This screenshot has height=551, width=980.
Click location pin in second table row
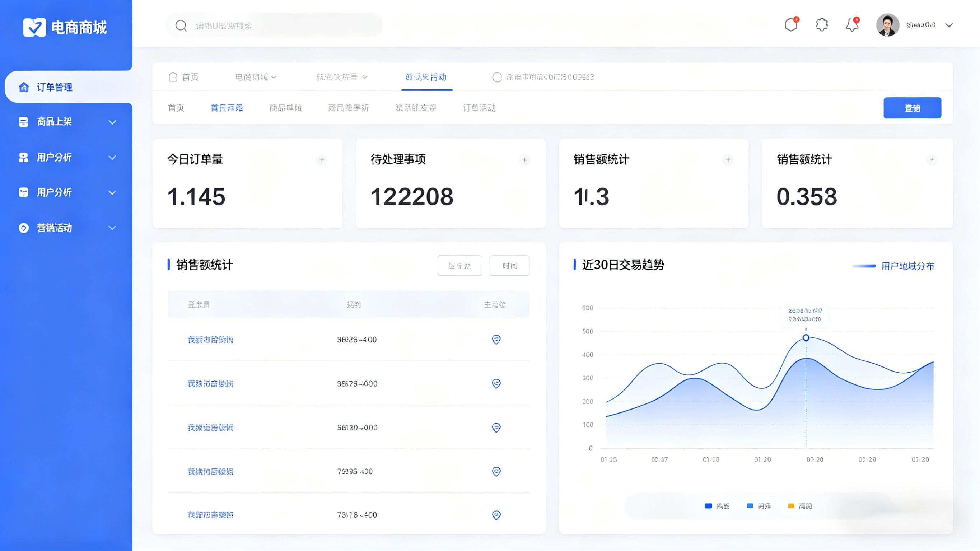[x=496, y=384]
